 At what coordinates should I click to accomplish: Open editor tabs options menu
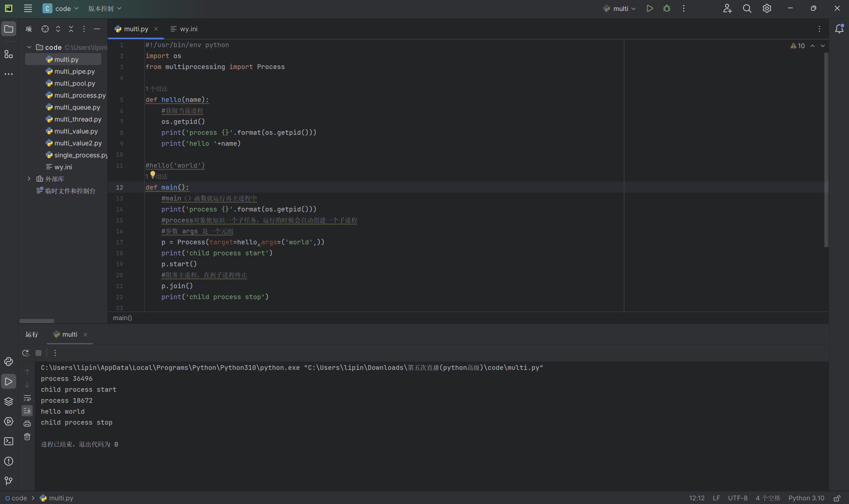coord(819,29)
